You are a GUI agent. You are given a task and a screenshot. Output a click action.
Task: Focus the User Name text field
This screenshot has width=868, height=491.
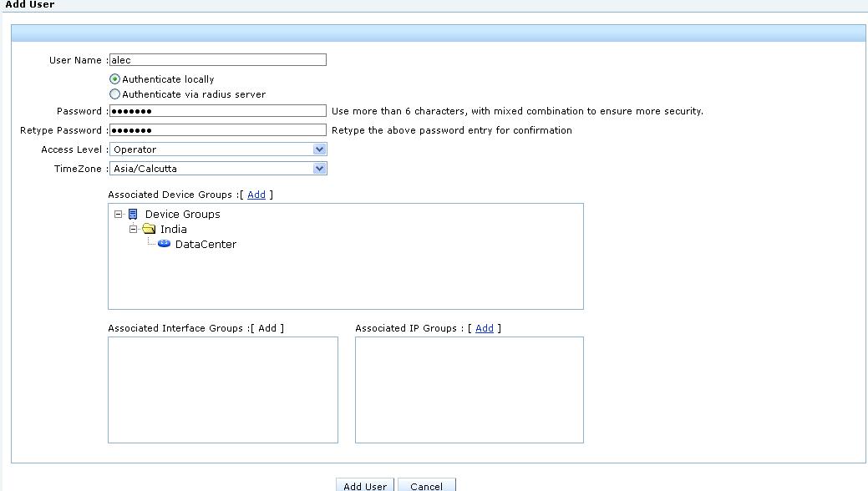[217, 60]
